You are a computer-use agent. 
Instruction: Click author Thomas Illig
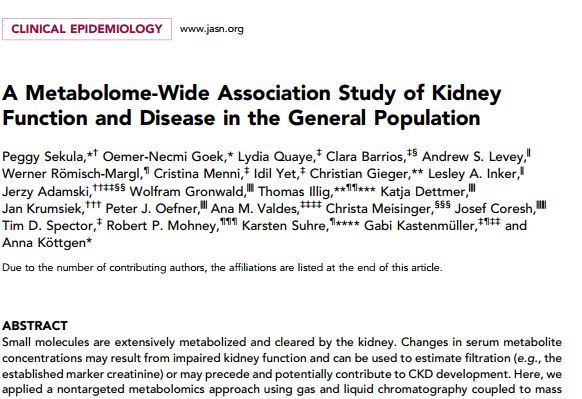click(294, 192)
